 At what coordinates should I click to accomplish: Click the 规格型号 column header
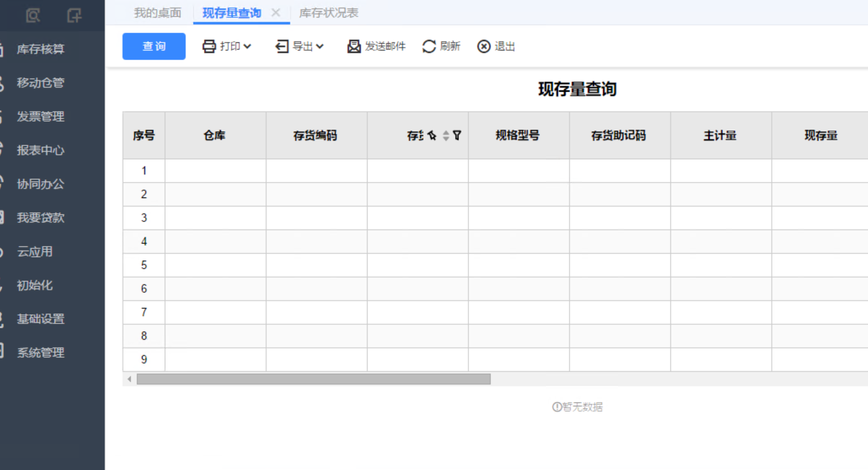point(517,135)
